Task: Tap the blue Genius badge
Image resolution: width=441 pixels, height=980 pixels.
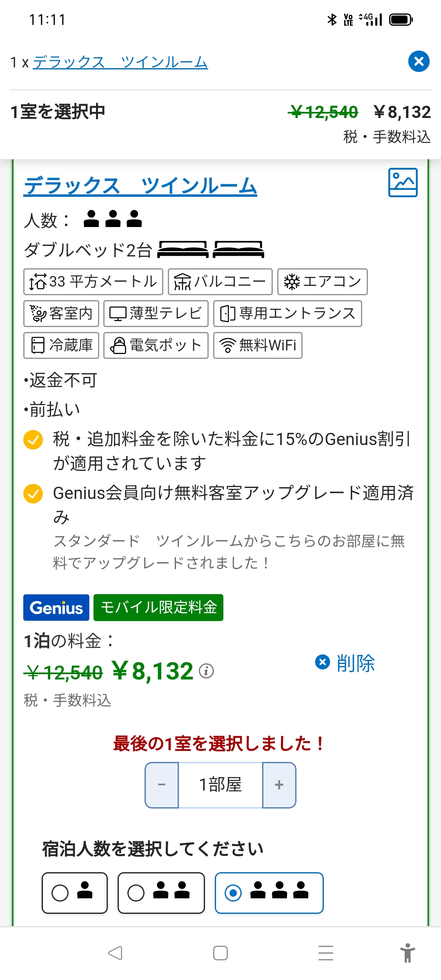Action: click(x=56, y=608)
